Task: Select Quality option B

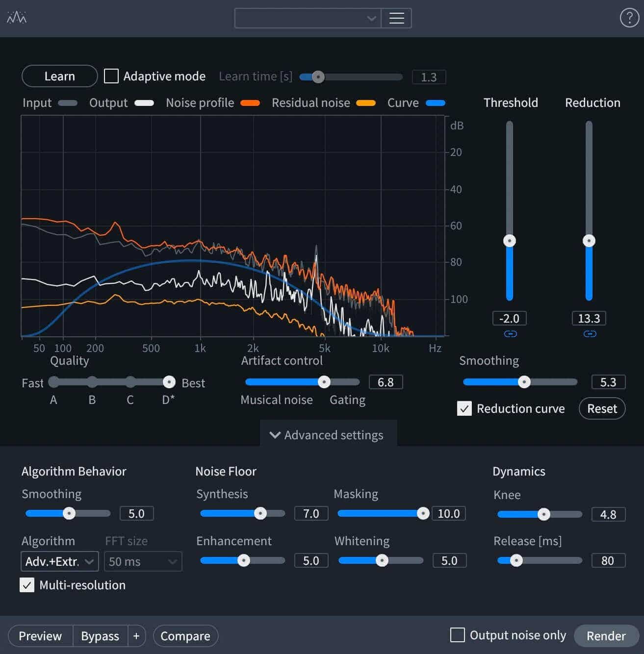Action: tap(92, 382)
